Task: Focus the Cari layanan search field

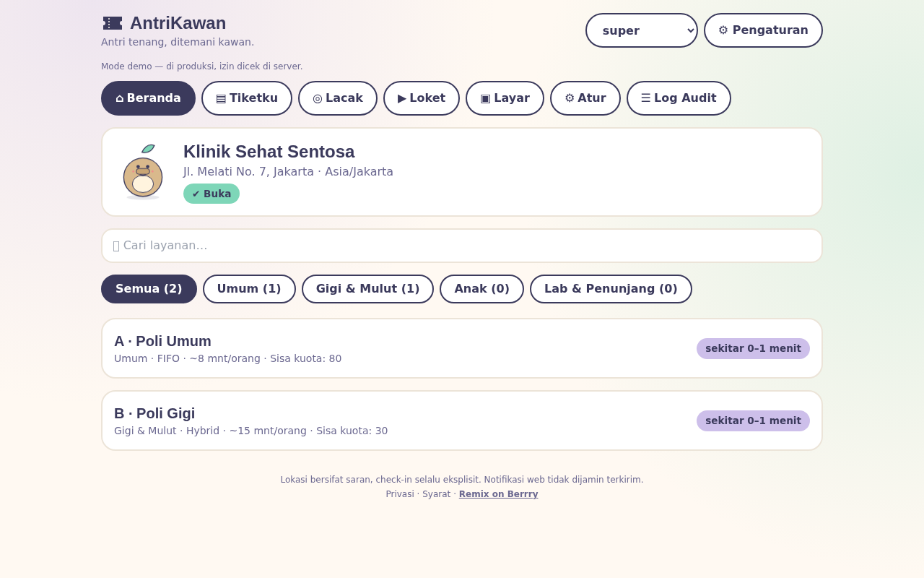Action: [x=462, y=246]
